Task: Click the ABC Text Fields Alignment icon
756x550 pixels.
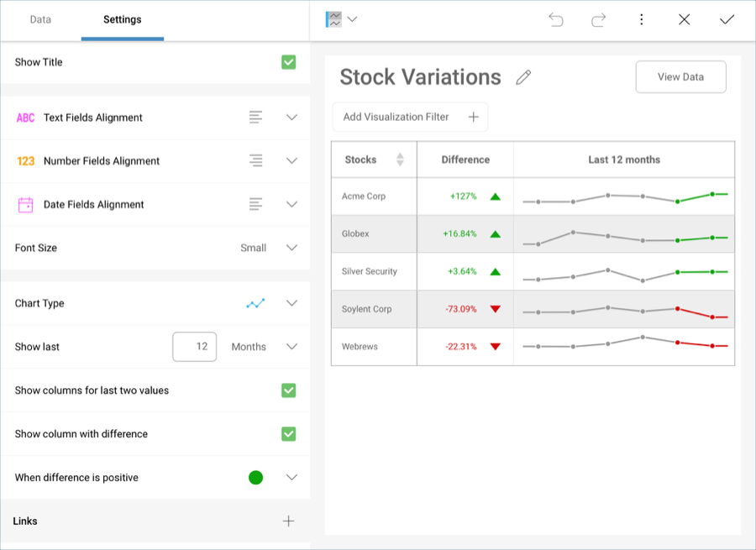Action: 23,117
